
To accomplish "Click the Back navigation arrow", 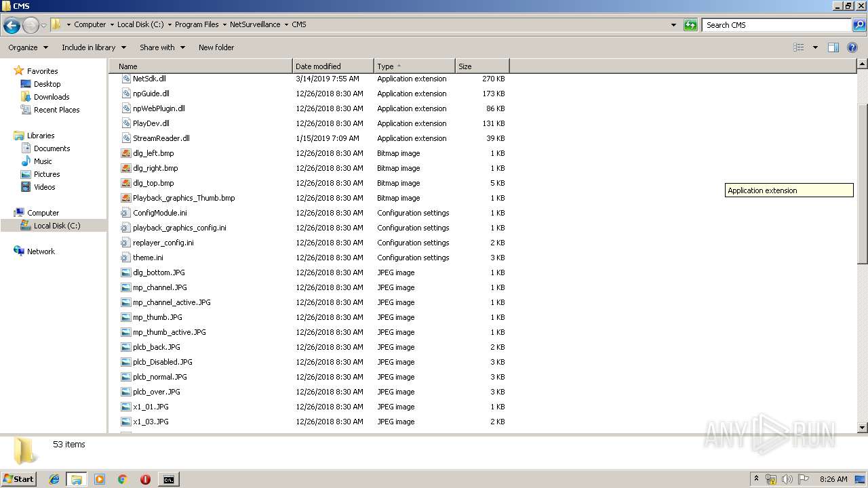I will (12, 25).
